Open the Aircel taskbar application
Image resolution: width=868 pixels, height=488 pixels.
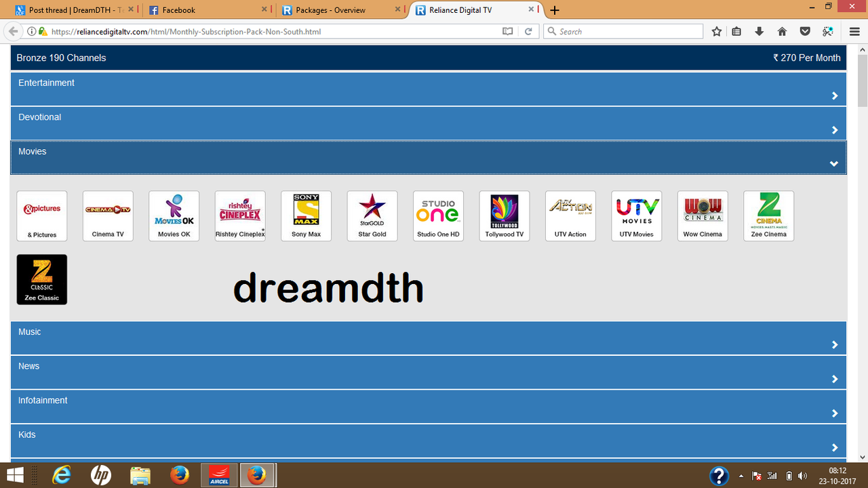[219, 475]
